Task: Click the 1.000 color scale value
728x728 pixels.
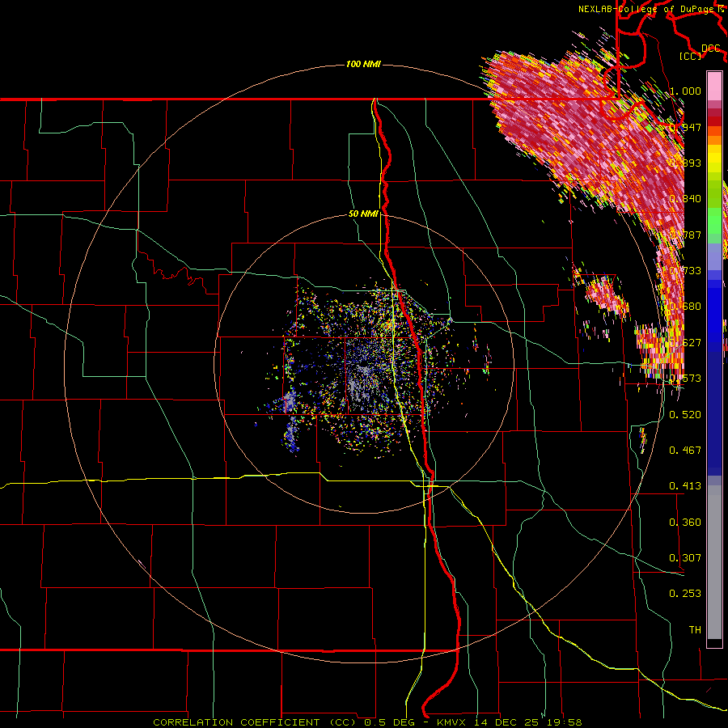Action: pos(685,91)
